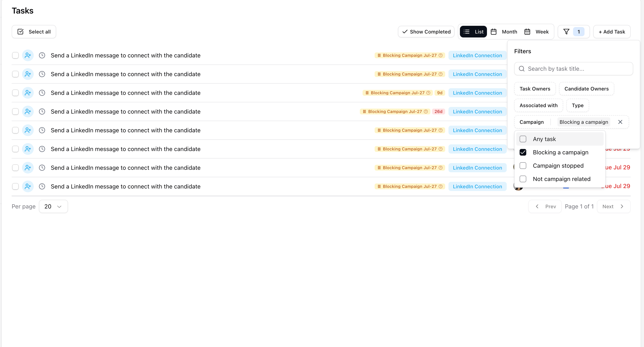
Task: Switch to Week view
Action: click(x=537, y=32)
